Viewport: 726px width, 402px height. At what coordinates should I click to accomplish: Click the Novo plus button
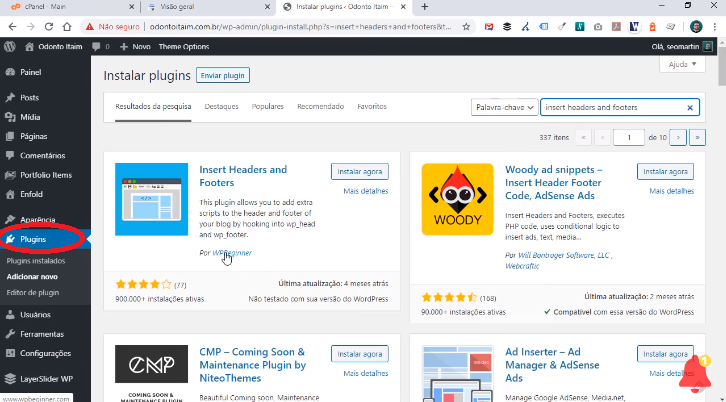pos(135,46)
